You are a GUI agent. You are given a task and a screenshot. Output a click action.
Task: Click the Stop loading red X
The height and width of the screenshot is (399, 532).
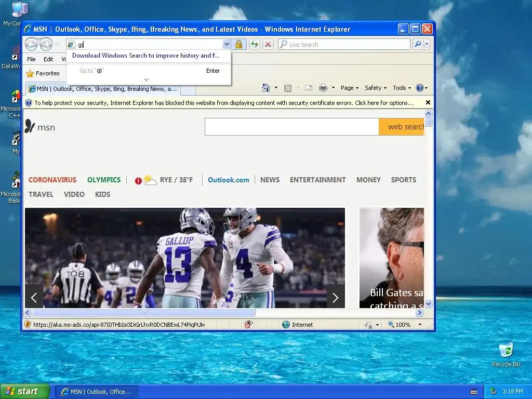(x=268, y=45)
